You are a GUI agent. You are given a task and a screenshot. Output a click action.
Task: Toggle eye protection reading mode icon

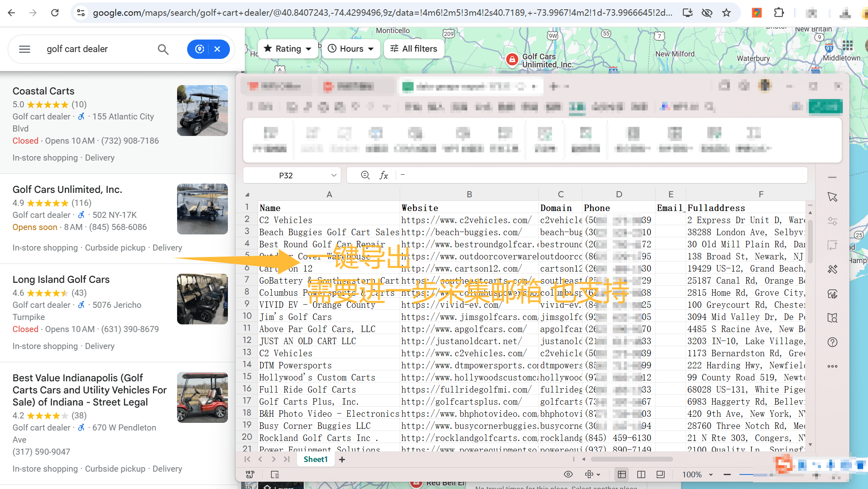click(568, 474)
